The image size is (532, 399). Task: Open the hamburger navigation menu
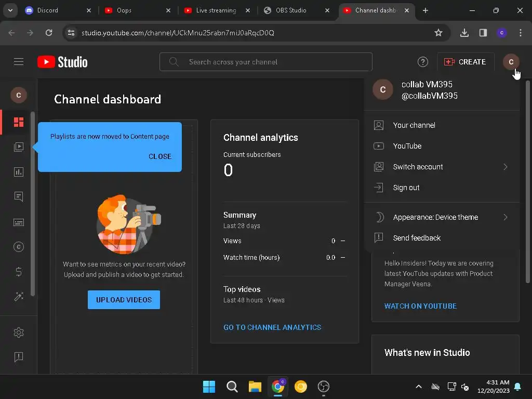[x=19, y=62]
